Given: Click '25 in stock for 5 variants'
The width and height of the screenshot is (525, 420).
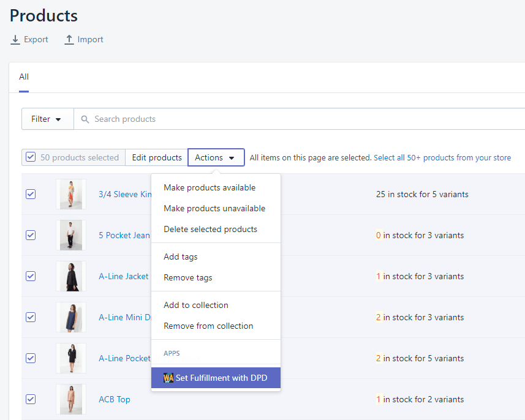Looking at the screenshot, I should point(422,195).
